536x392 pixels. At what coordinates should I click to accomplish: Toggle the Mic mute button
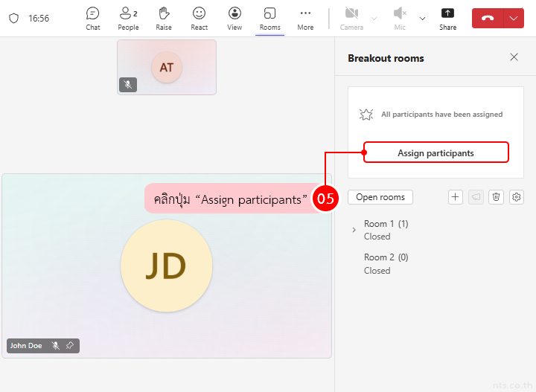[400, 18]
